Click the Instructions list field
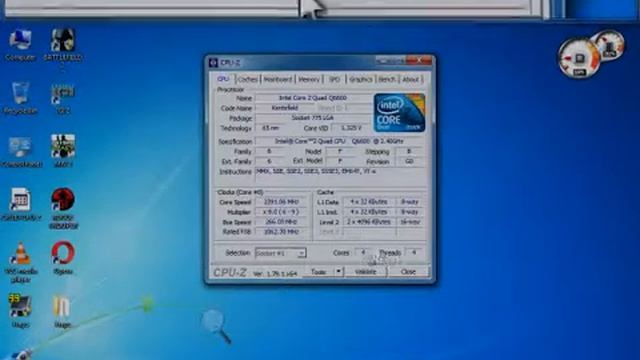The height and width of the screenshot is (360, 640). [339, 176]
